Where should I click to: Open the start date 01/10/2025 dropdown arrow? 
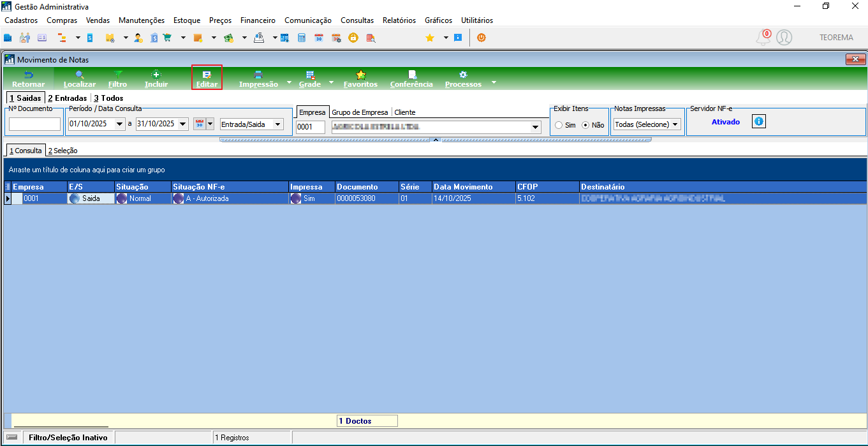(120, 124)
